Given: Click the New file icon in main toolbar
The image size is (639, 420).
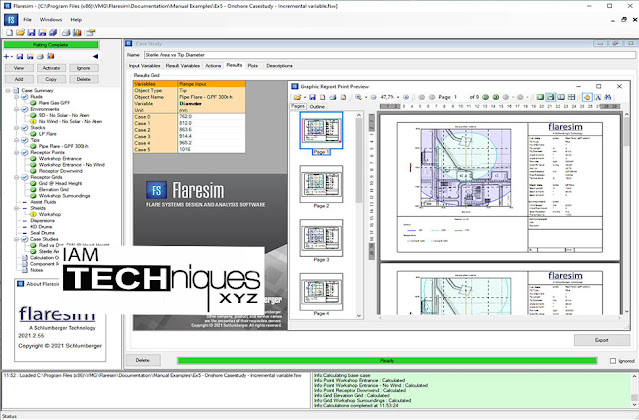Looking at the screenshot, I should pyautogui.click(x=9, y=33).
